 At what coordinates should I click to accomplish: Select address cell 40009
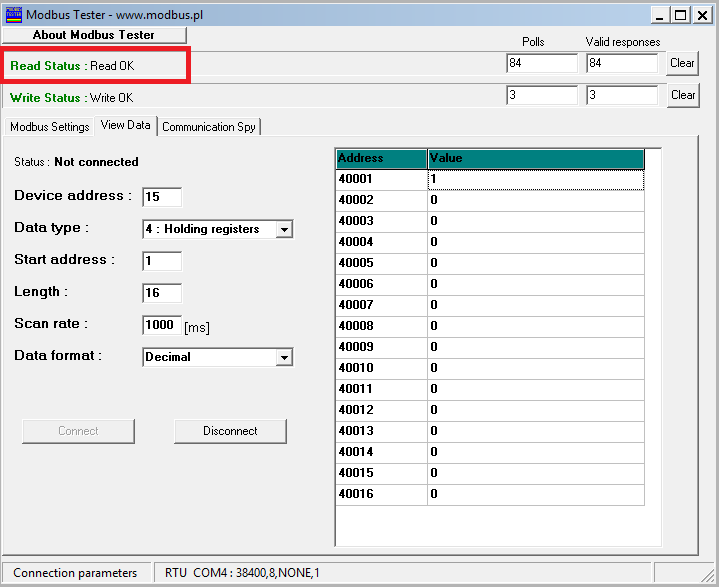pyautogui.click(x=382, y=347)
